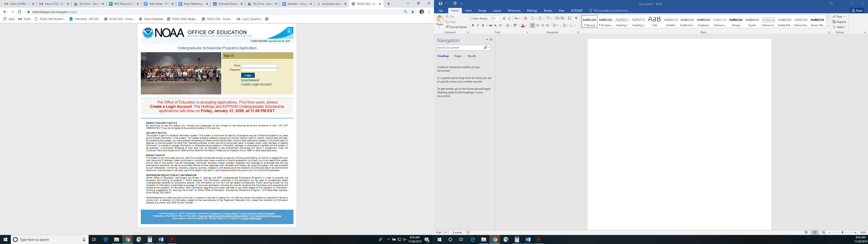This screenshot has height=244, width=868.
Task: Click the Format Painter tool
Action: point(456,27)
